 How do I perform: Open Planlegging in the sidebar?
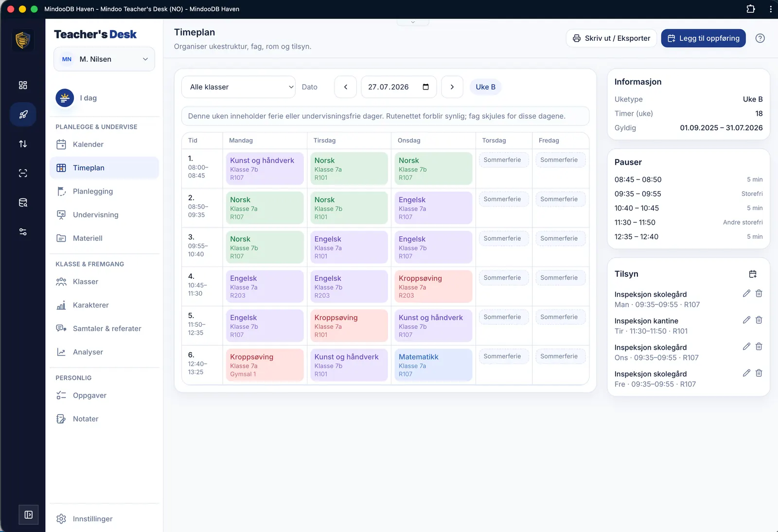point(105,192)
